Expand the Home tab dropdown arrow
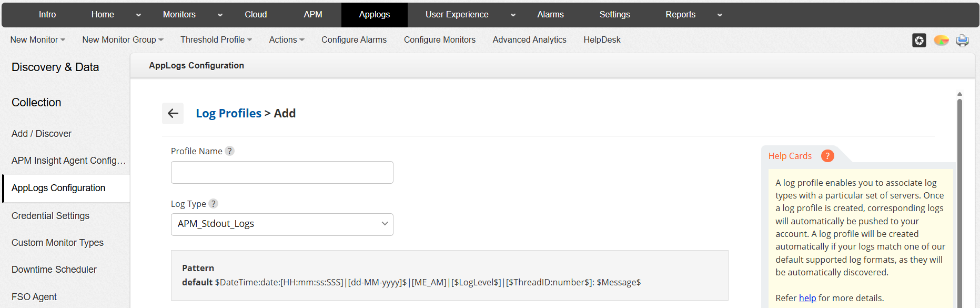Image resolution: width=980 pixels, height=308 pixels. (x=138, y=15)
